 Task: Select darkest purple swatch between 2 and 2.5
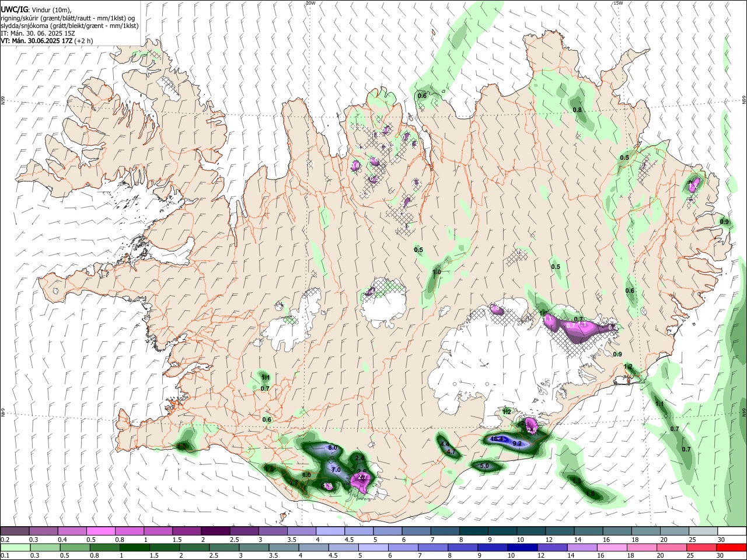coord(215,531)
